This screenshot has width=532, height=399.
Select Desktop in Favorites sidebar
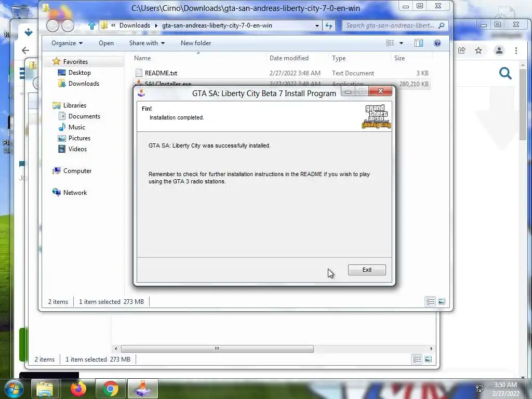(79, 73)
